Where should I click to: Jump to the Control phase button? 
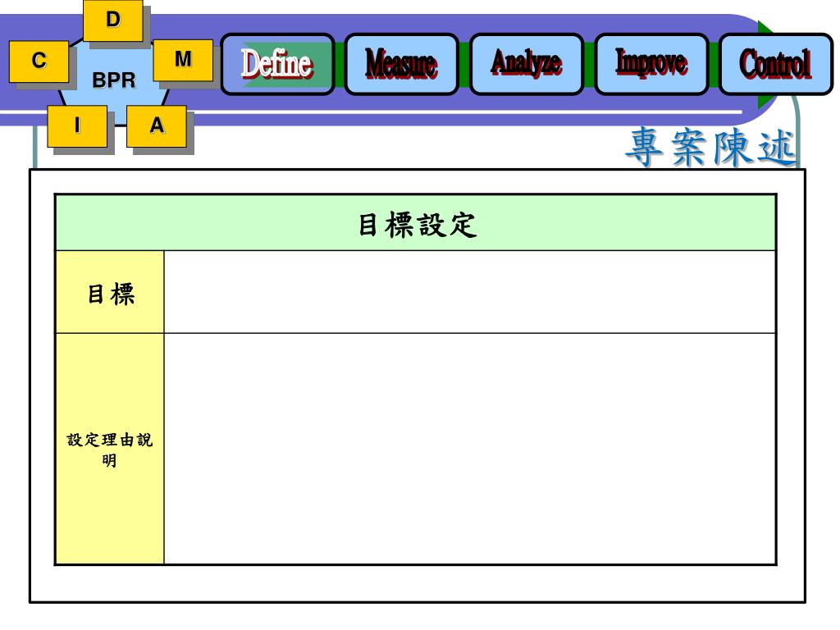click(x=776, y=64)
